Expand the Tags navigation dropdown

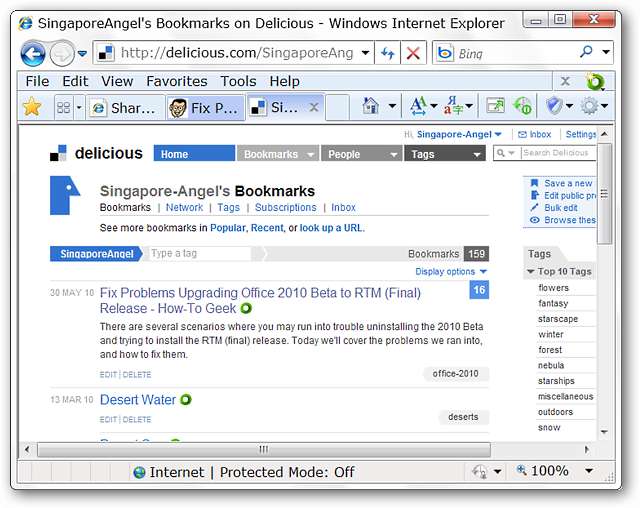(477, 155)
